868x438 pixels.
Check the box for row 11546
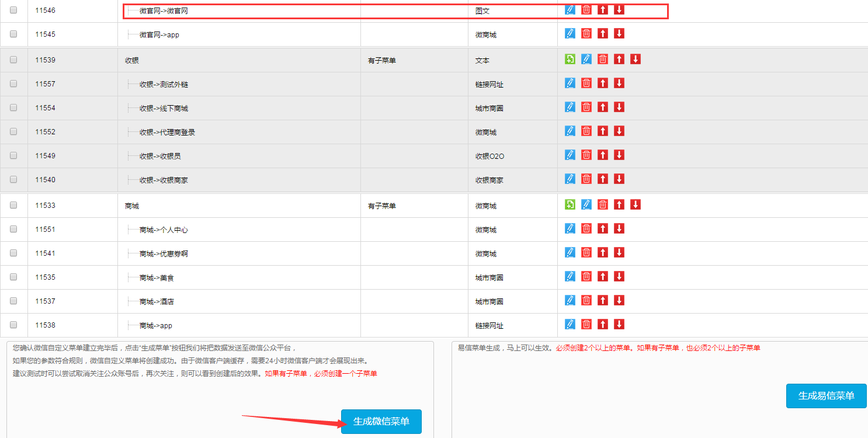(13, 10)
